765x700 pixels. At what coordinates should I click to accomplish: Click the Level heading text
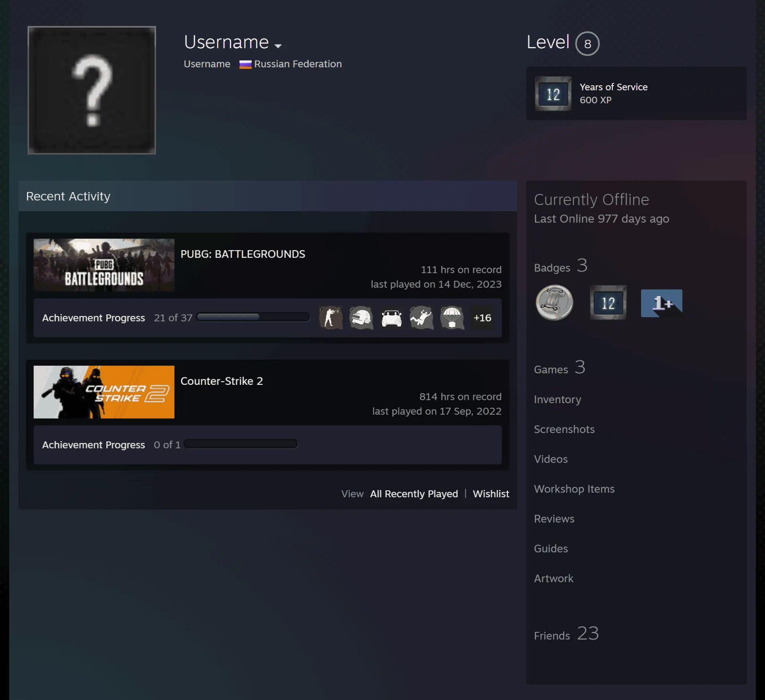(548, 42)
